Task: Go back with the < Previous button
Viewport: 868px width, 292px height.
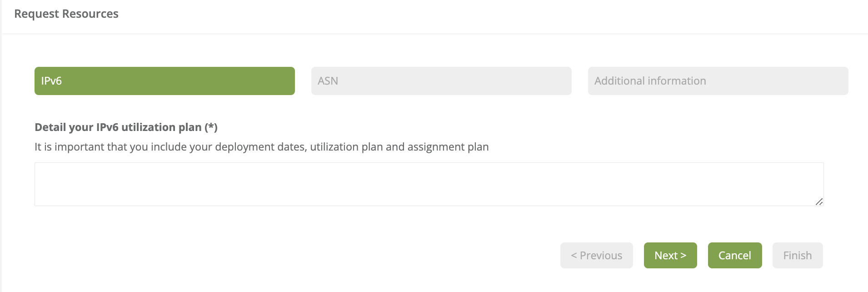Action: click(596, 256)
